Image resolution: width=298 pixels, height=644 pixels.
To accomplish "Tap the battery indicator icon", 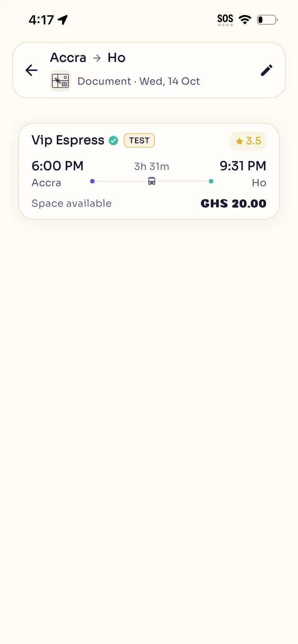I will (267, 19).
